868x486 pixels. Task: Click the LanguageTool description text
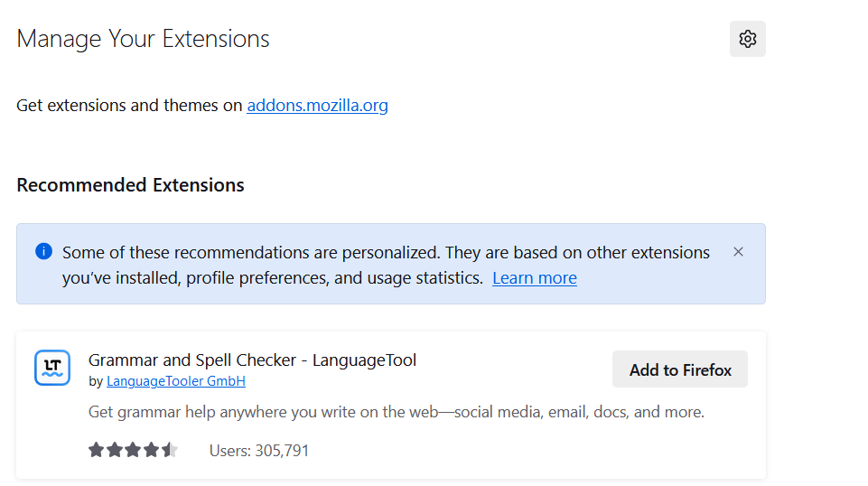[x=396, y=412]
